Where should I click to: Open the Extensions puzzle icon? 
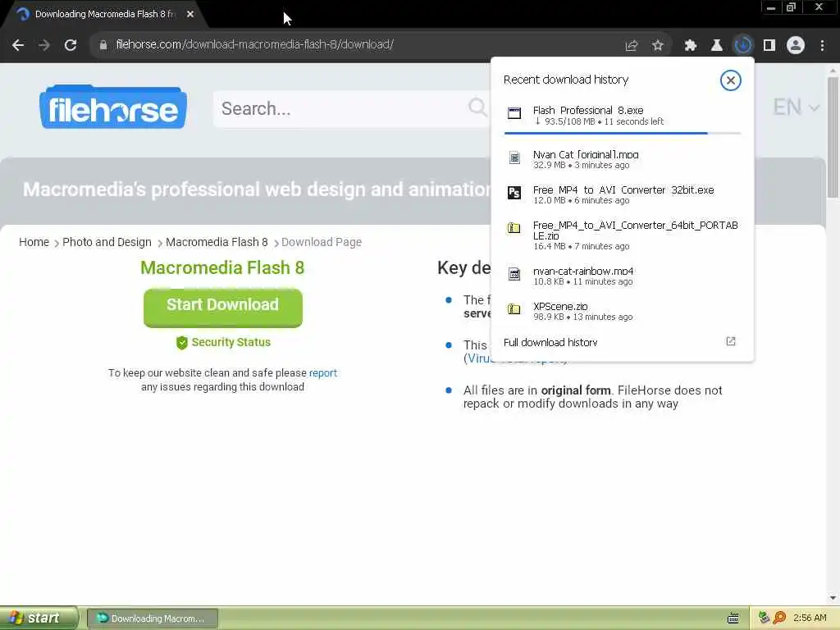coord(691,45)
